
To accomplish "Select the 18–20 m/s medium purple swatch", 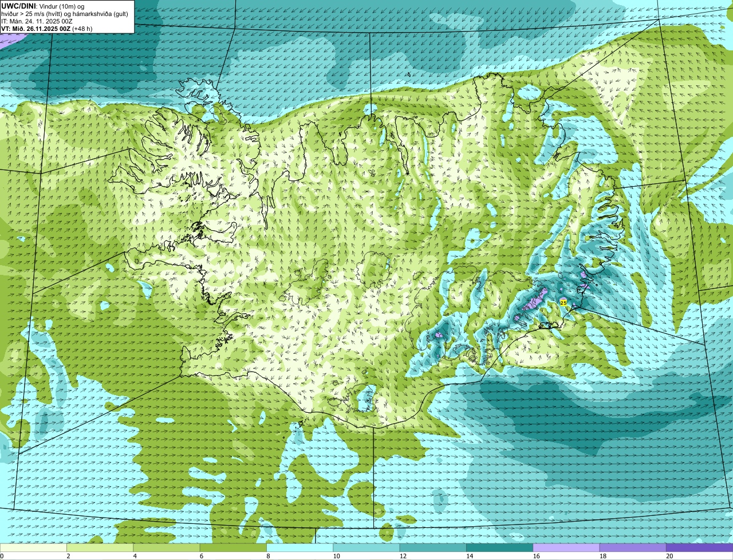I will click(633, 547).
